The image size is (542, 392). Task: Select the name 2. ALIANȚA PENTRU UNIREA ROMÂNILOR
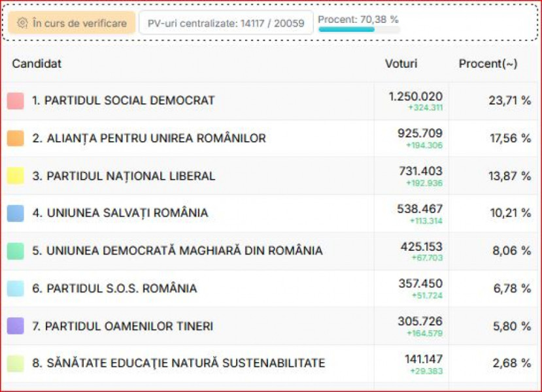(149, 138)
